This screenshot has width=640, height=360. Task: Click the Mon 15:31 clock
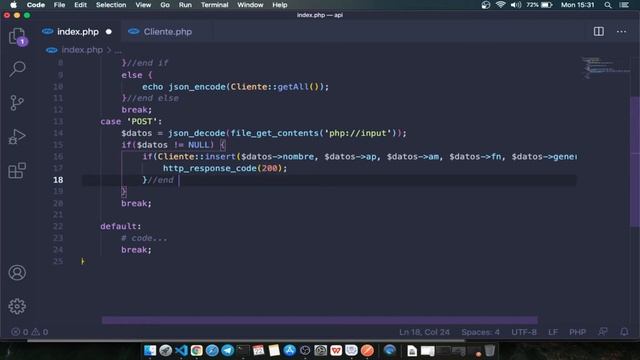[x=577, y=5]
